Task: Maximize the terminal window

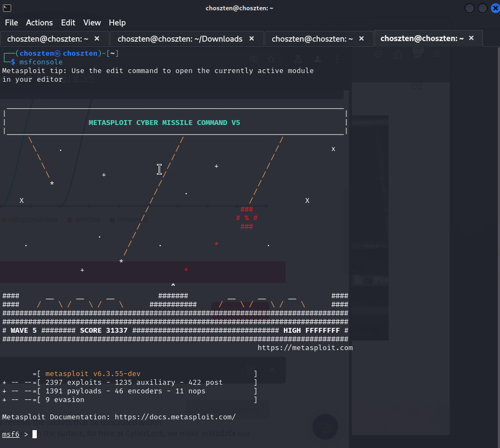Action: coord(483,8)
